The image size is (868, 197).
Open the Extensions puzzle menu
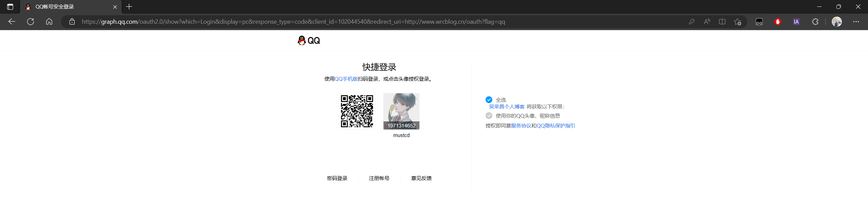coord(815,22)
